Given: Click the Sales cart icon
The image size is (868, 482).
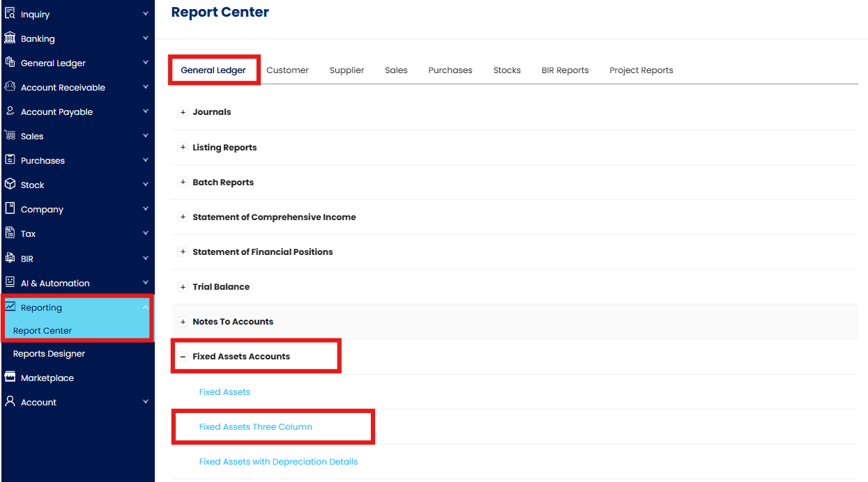Looking at the screenshot, I should pyautogui.click(x=10, y=135).
